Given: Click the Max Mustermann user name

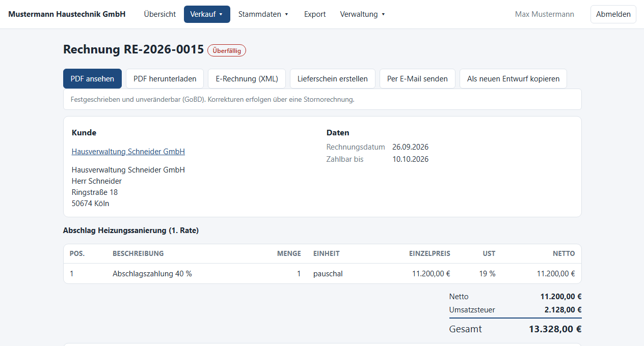Looking at the screenshot, I should tap(545, 14).
